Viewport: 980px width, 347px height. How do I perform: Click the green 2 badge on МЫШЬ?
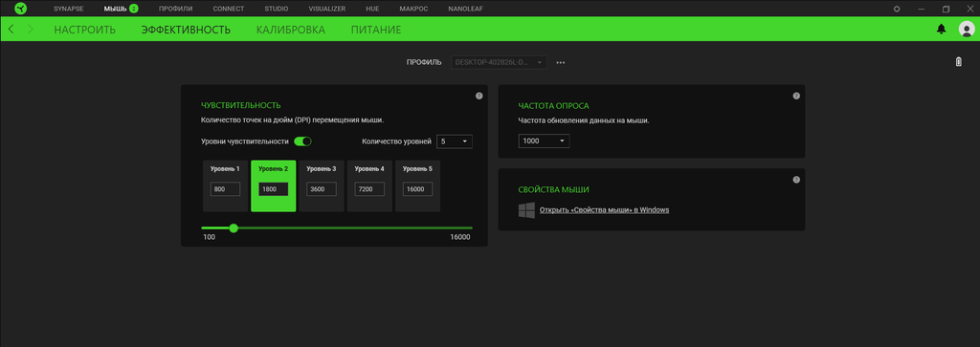pos(134,9)
